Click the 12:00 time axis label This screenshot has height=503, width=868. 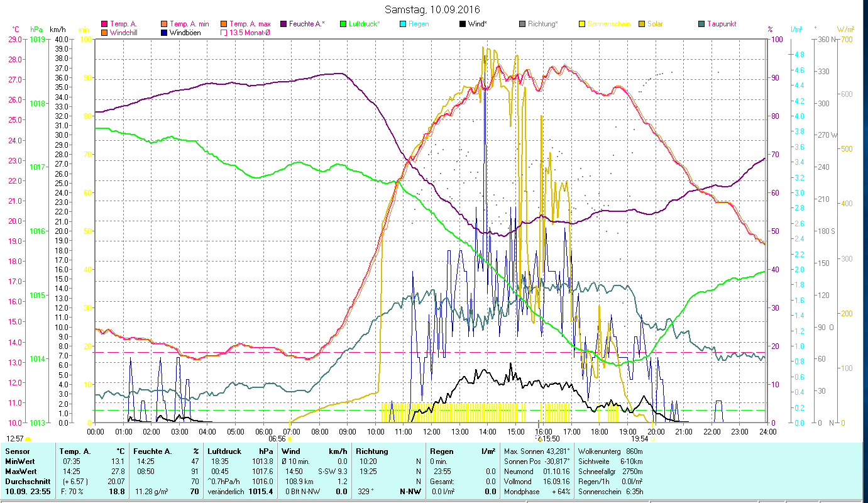point(432,431)
